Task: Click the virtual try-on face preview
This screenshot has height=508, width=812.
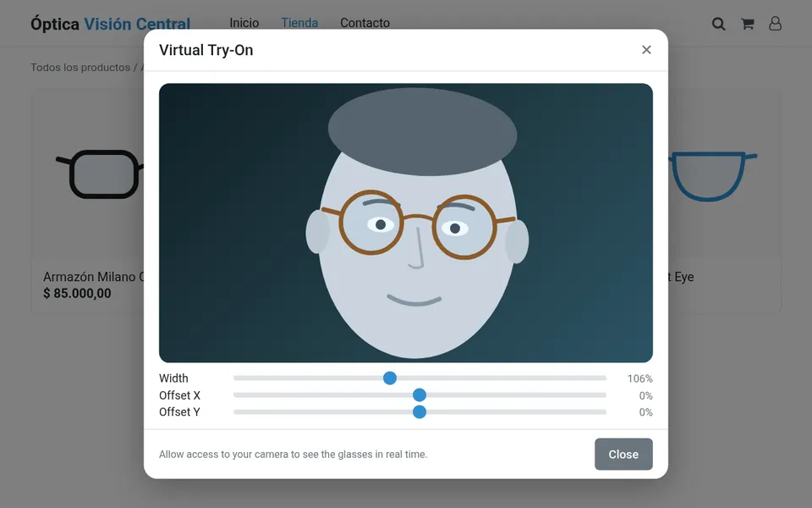Action: point(405,223)
